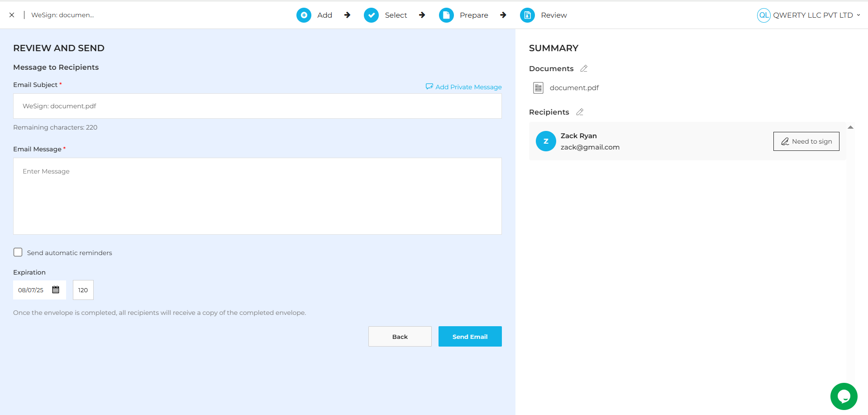Collapse the recipients list with up arrow
This screenshot has width=868, height=415.
850,127
